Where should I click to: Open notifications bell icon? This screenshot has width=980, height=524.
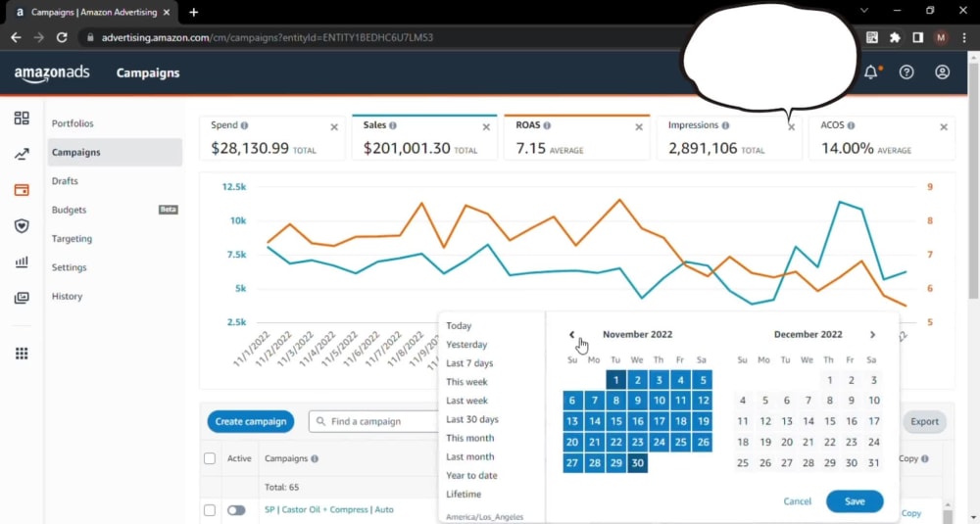(x=870, y=72)
